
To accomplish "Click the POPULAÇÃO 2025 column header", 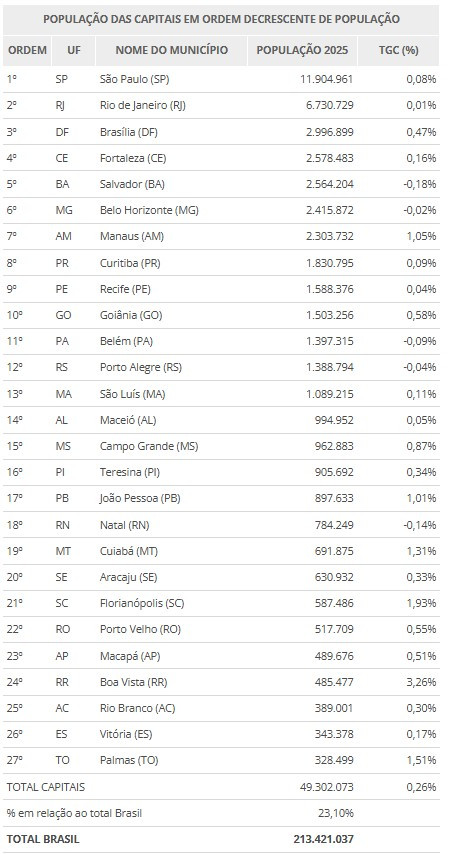I will point(302,51).
